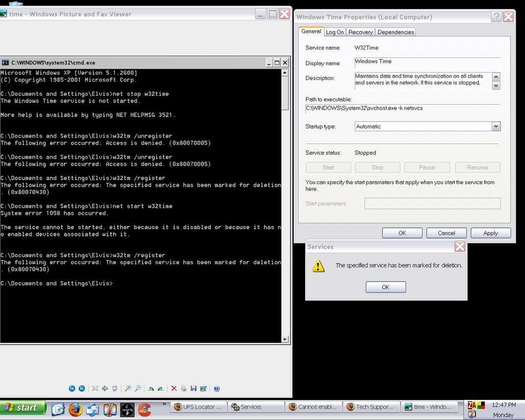Switch to Dependencies tab
525x420 pixels.
click(396, 32)
